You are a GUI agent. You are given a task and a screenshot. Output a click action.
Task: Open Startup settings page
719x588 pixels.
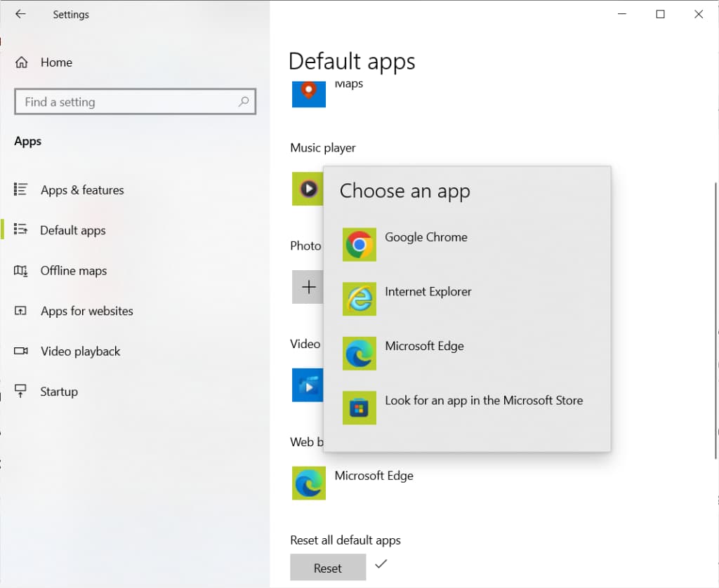(59, 392)
